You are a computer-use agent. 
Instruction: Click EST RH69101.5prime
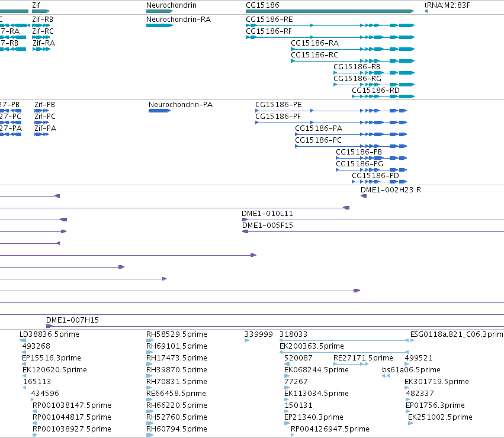tap(176, 346)
